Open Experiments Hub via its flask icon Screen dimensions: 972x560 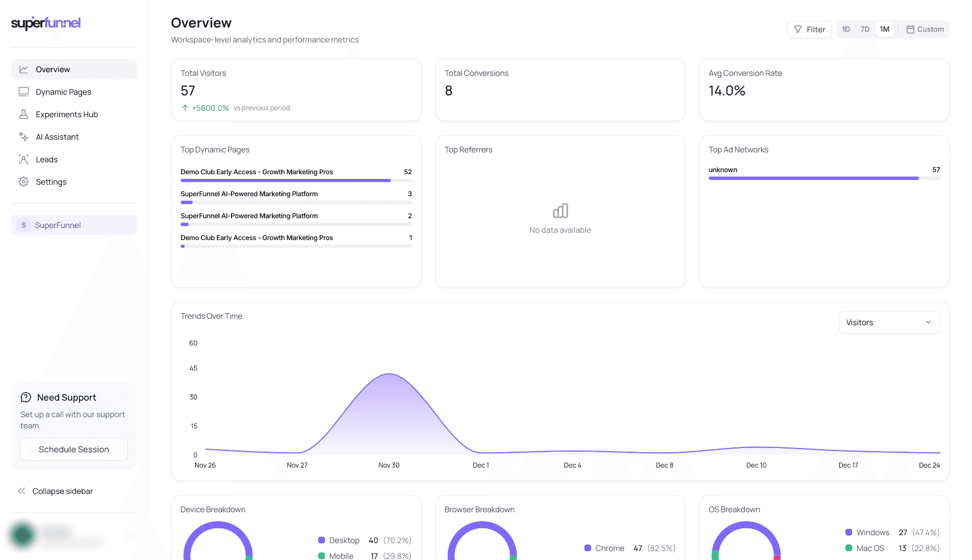23,114
